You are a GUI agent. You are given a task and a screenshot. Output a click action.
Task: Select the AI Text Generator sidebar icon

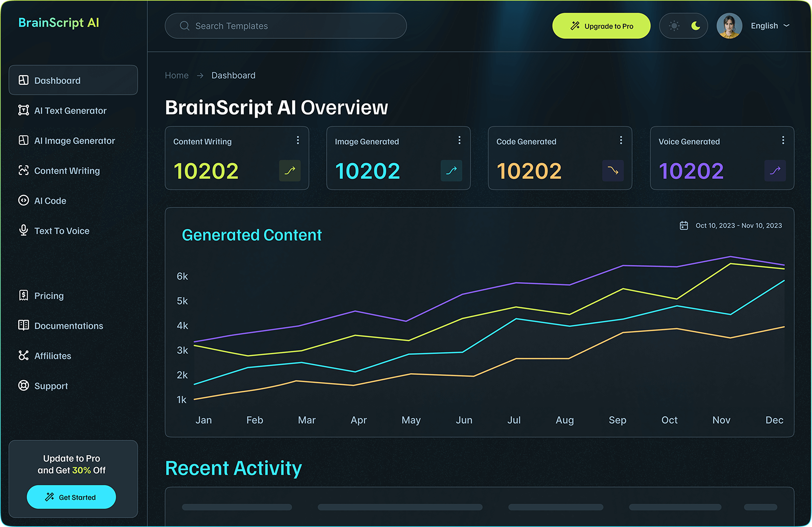coord(23,110)
